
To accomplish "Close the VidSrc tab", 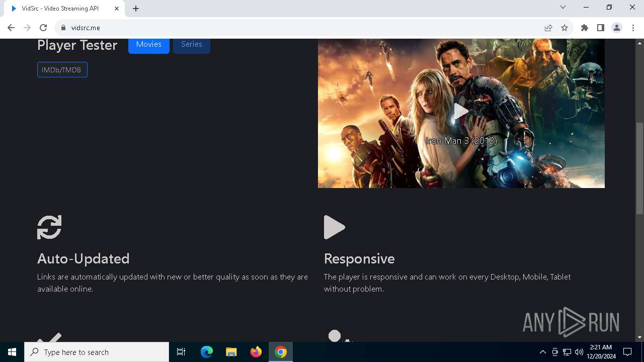I will click(x=117, y=9).
